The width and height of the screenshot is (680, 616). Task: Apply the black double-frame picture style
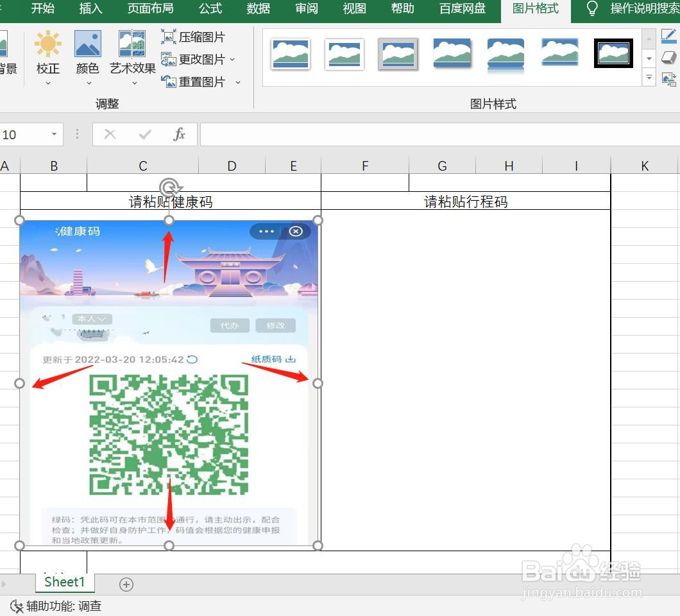[613, 53]
